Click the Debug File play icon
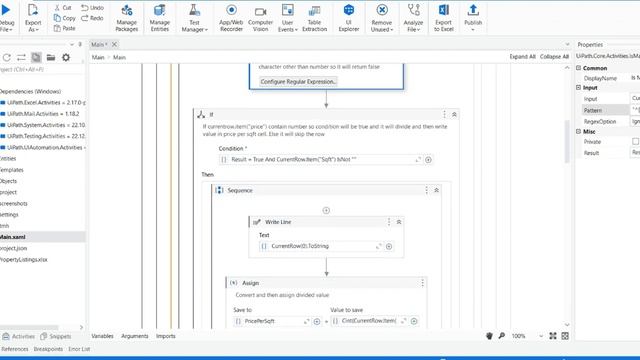 pos(6,10)
